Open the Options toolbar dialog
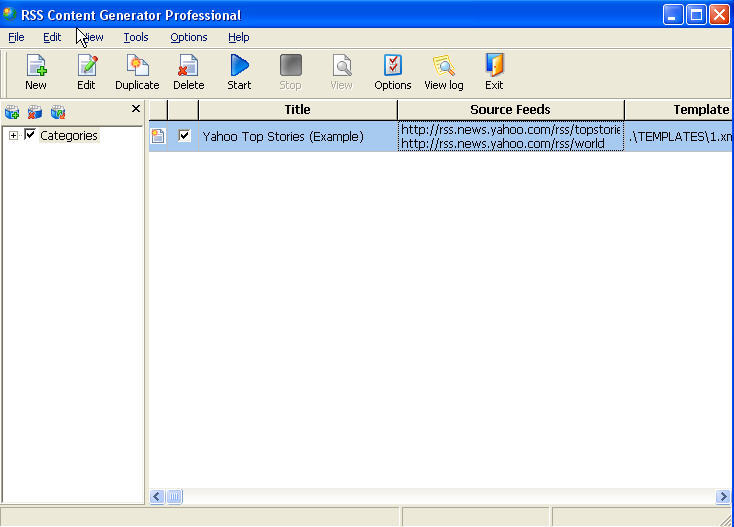Image resolution: width=734 pixels, height=527 pixels. pos(393,72)
